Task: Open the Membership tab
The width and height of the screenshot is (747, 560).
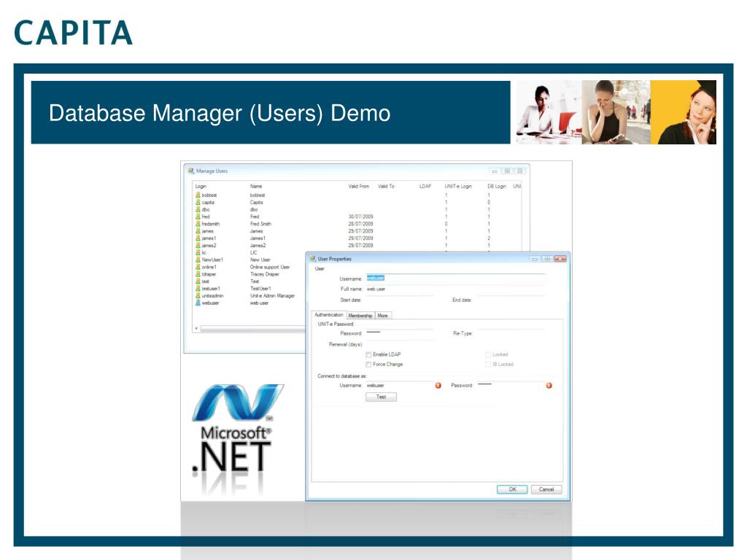Action: (360, 315)
